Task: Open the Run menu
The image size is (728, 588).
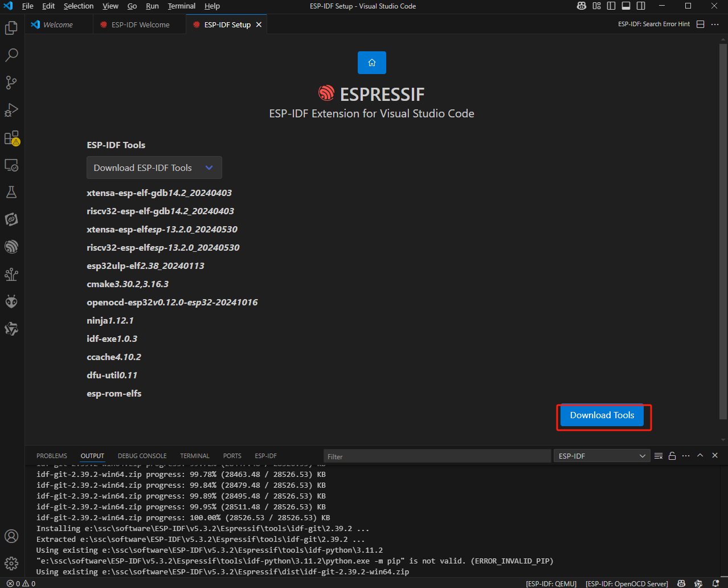Action: click(153, 6)
